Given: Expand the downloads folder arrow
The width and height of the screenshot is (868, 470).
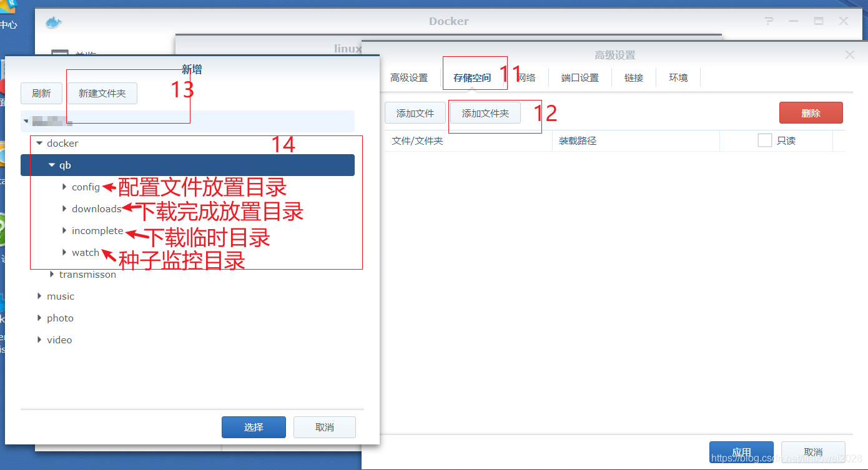Looking at the screenshot, I should tap(64, 209).
